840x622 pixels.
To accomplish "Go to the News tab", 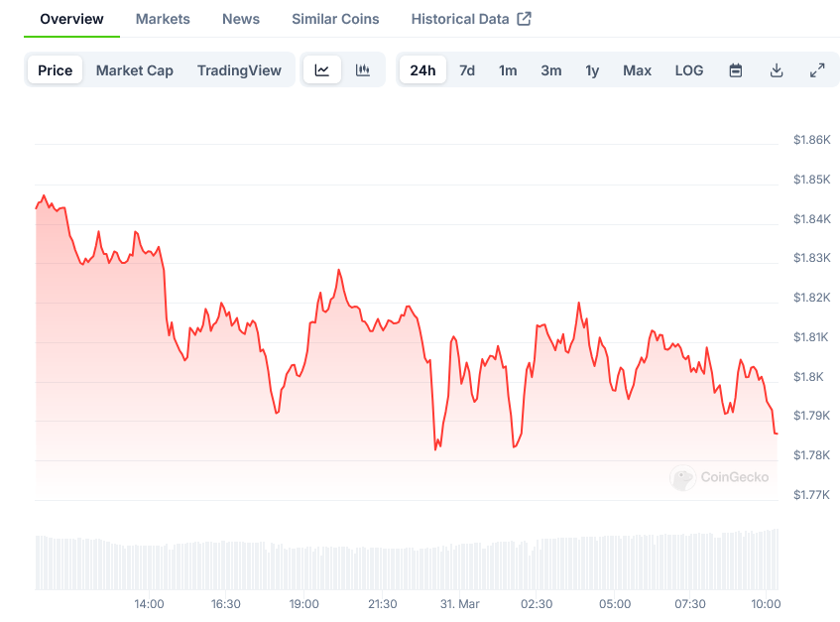I will pyautogui.click(x=241, y=19).
